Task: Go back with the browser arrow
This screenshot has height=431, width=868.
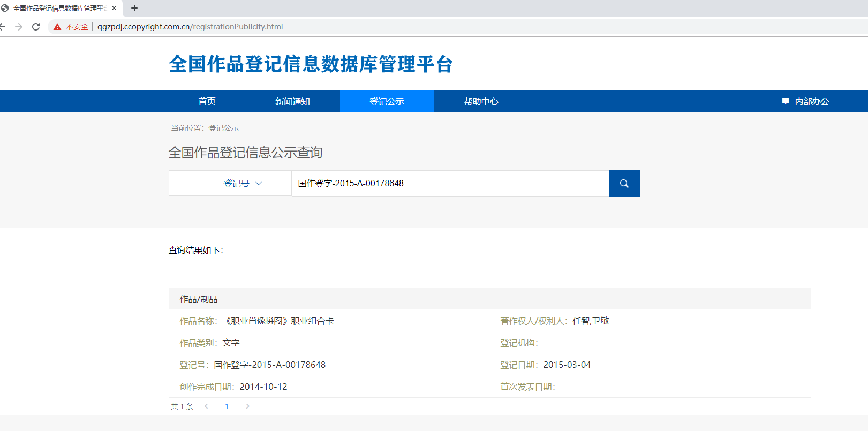Action: pyautogui.click(x=3, y=27)
